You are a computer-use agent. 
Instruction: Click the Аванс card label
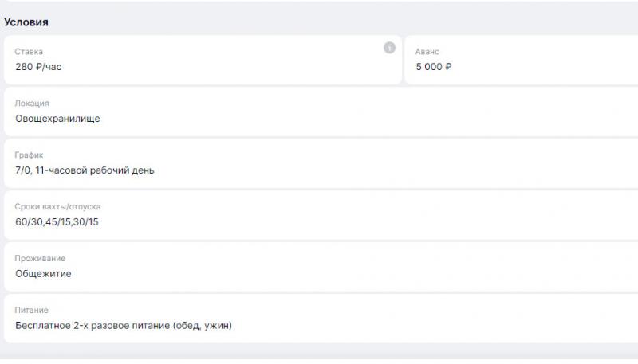pyautogui.click(x=427, y=52)
